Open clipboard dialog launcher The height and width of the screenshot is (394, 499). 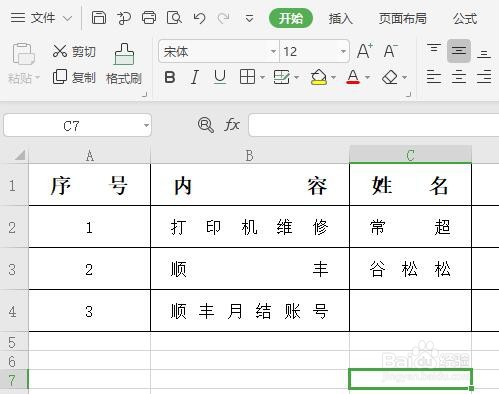tap(145, 95)
